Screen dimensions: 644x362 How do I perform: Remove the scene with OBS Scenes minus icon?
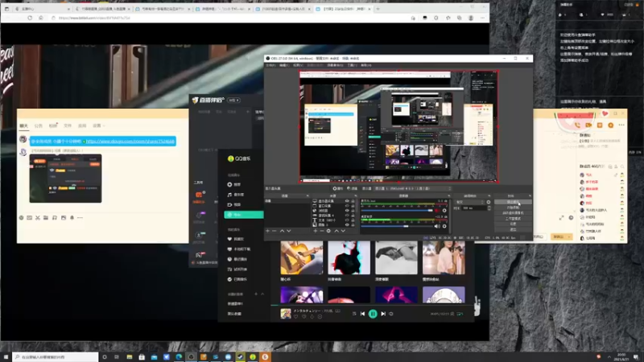(x=275, y=231)
